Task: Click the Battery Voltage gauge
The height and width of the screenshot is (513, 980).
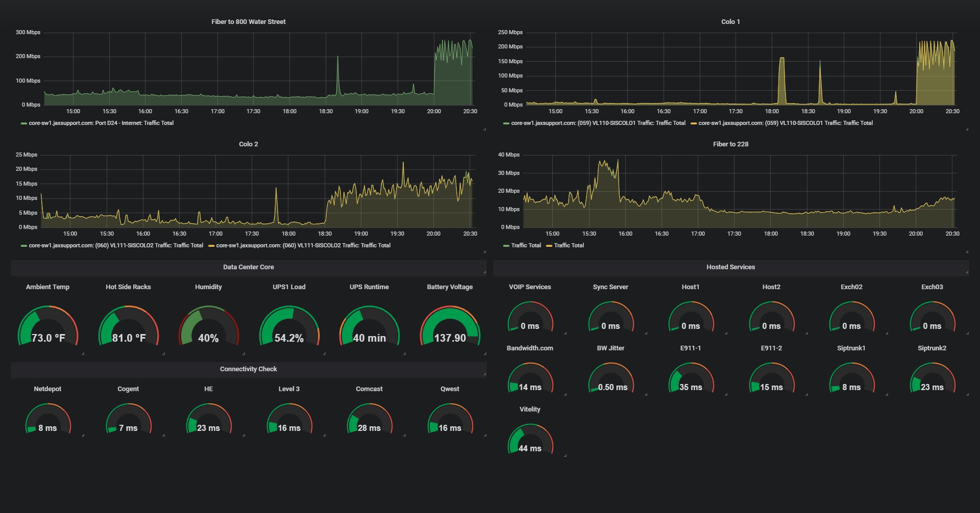Action: pyautogui.click(x=450, y=326)
